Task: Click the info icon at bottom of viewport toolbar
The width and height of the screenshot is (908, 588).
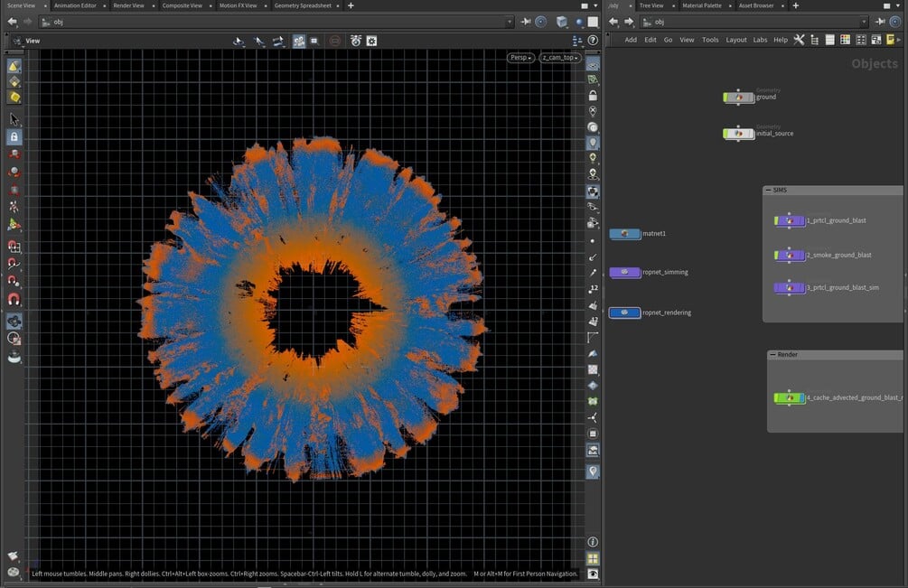Action: click(593, 542)
